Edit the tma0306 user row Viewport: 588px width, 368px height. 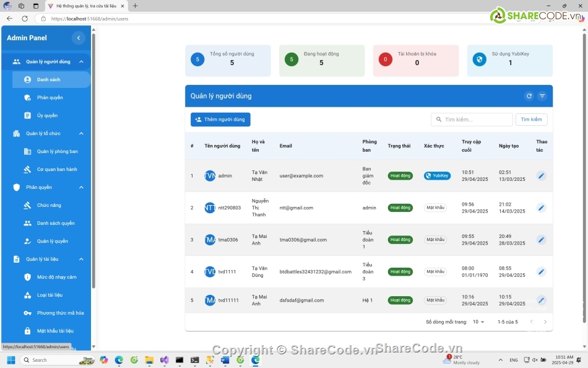tap(541, 240)
